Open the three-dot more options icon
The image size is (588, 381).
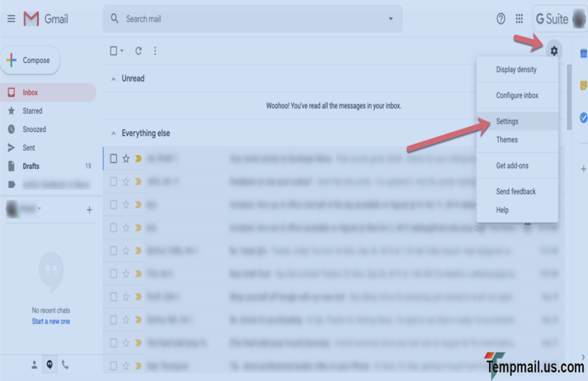[155, 51]
